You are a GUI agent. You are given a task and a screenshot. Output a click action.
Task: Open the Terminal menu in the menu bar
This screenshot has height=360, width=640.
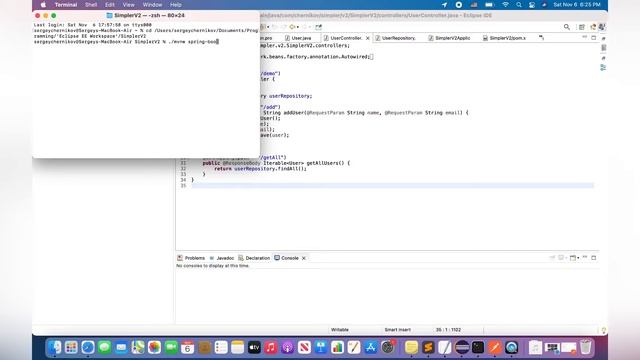coord(66,5)
